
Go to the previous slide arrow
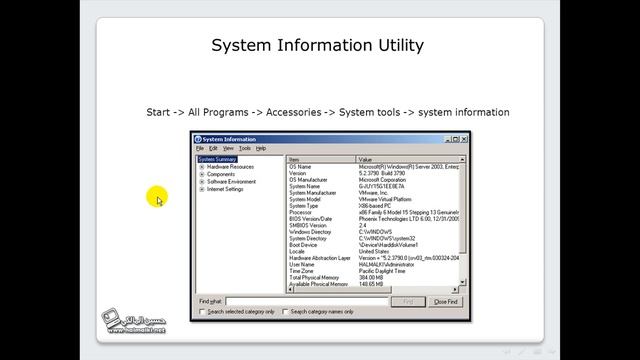[x=507, y=352]
